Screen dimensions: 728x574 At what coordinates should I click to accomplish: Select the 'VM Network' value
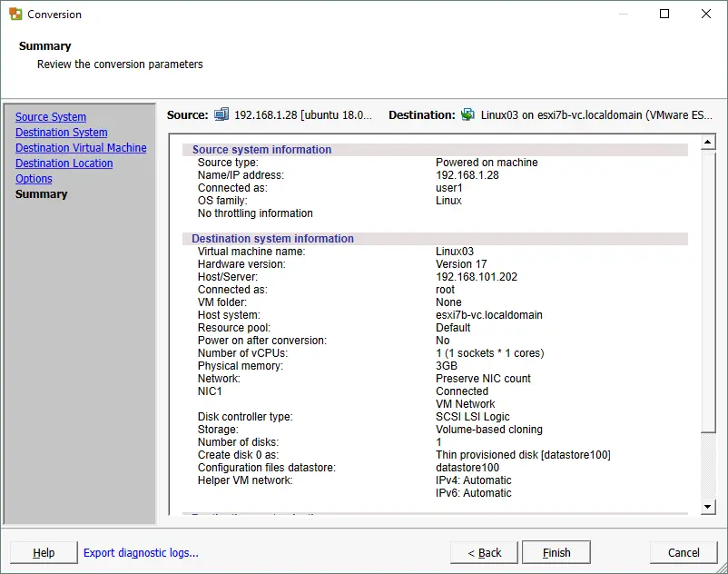tap(466, 404)
